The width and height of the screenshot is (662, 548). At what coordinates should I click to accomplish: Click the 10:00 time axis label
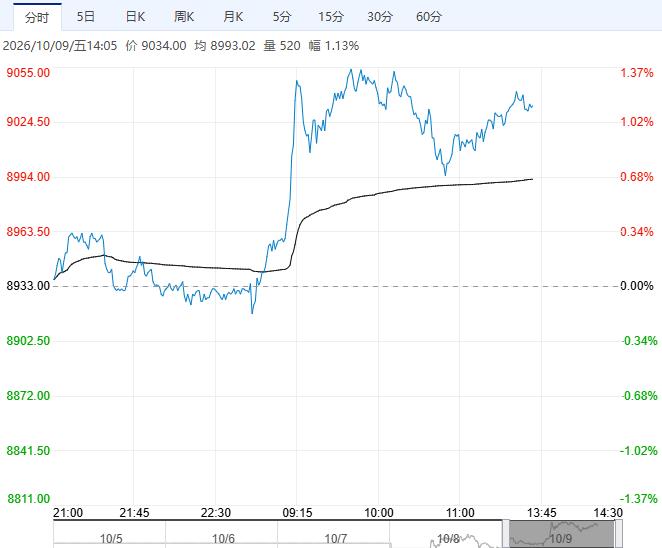click(379, 513)
